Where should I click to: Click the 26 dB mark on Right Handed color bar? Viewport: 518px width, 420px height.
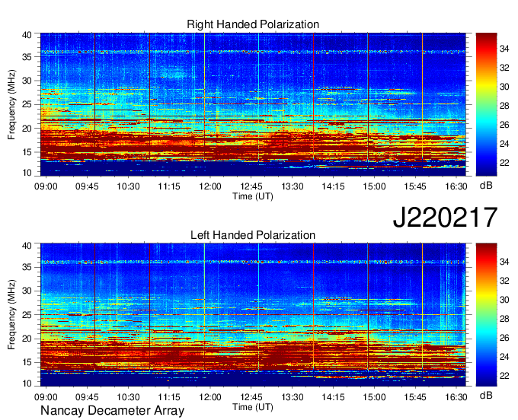coord(504,125)
